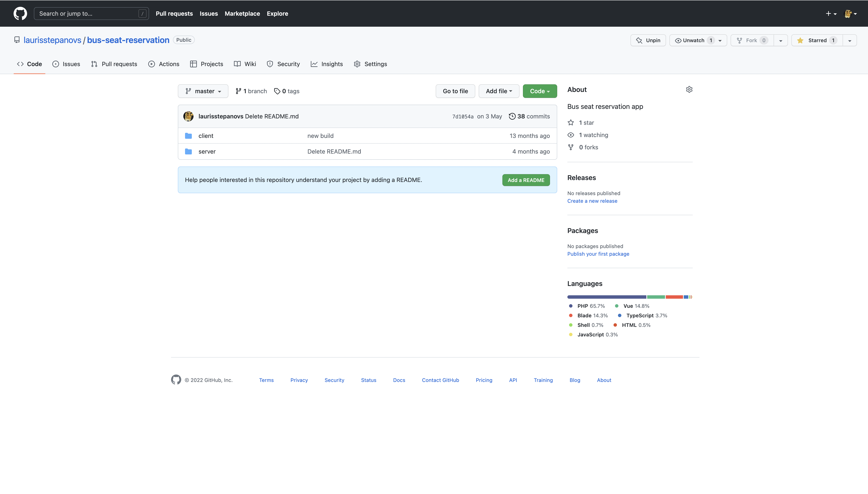Click the star icon beside 1 star
The width and height of the screenshot is (868, 494).
click(571, 122)
